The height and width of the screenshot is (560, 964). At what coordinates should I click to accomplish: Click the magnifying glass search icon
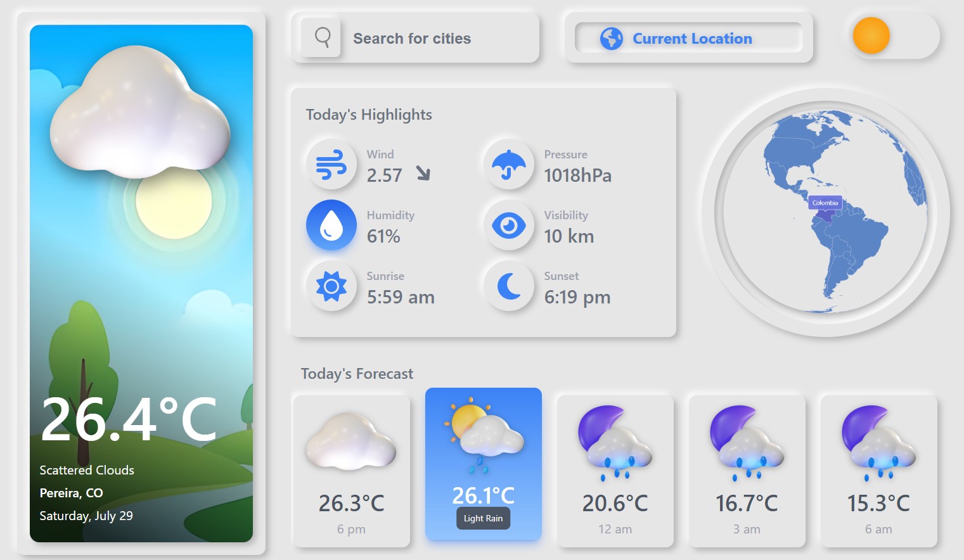point(322,37)
